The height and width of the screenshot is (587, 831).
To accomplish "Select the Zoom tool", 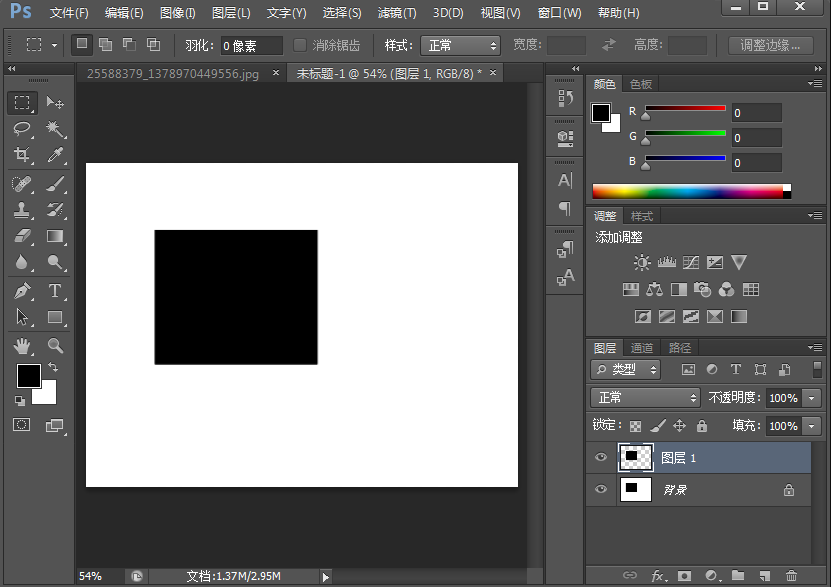I will pyautogui.click(x=55, y=346).
